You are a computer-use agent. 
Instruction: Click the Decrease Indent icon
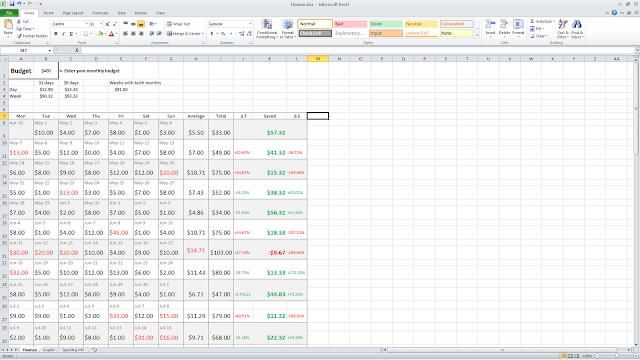[151, 33]
